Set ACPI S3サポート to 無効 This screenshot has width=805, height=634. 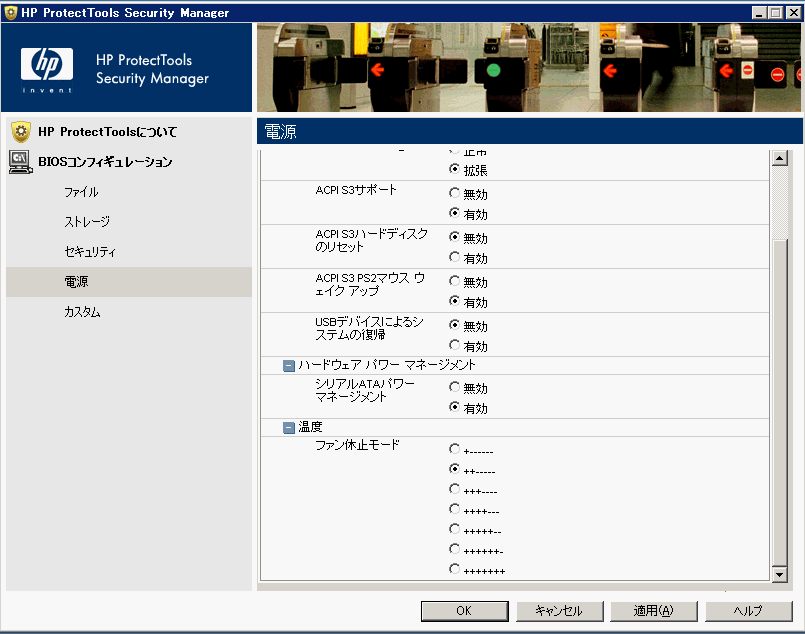[x=454, y=193]
